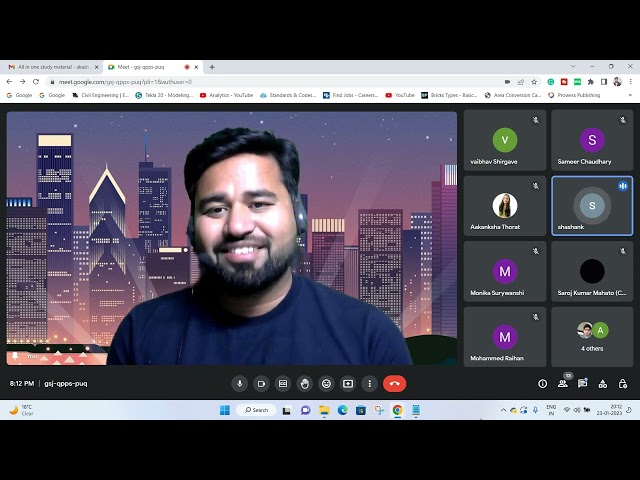Click share page icon in address bar
Viewport: 640px width, 480px height.
pyautogui.click(x=521, y=82)
